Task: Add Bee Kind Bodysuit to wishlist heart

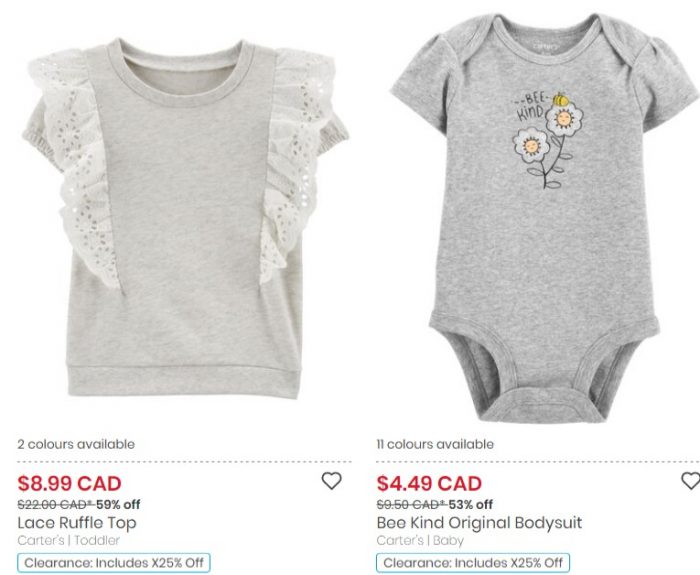Action: coord(691,481)
